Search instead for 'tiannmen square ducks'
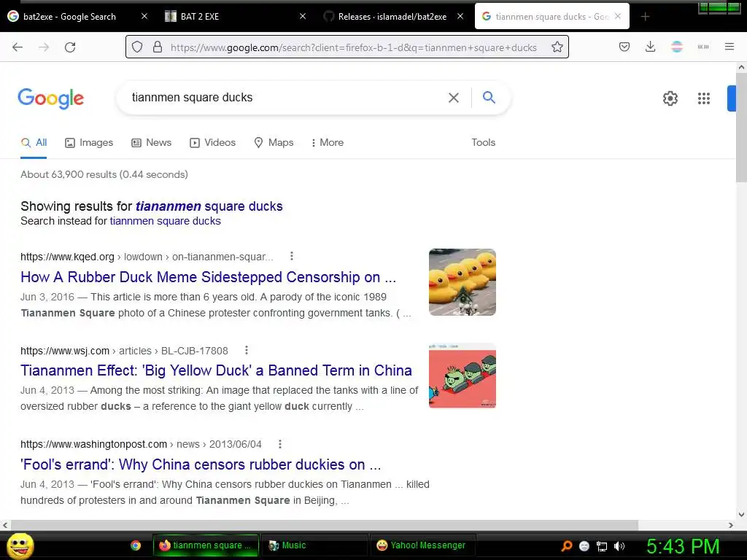The image size is (747, 560). point(166,221)
